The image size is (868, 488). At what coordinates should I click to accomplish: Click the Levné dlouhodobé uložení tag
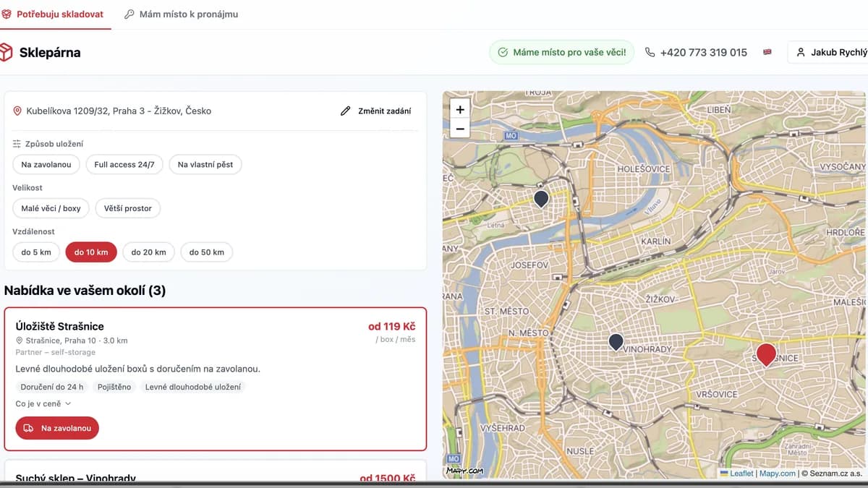point(193,387)
